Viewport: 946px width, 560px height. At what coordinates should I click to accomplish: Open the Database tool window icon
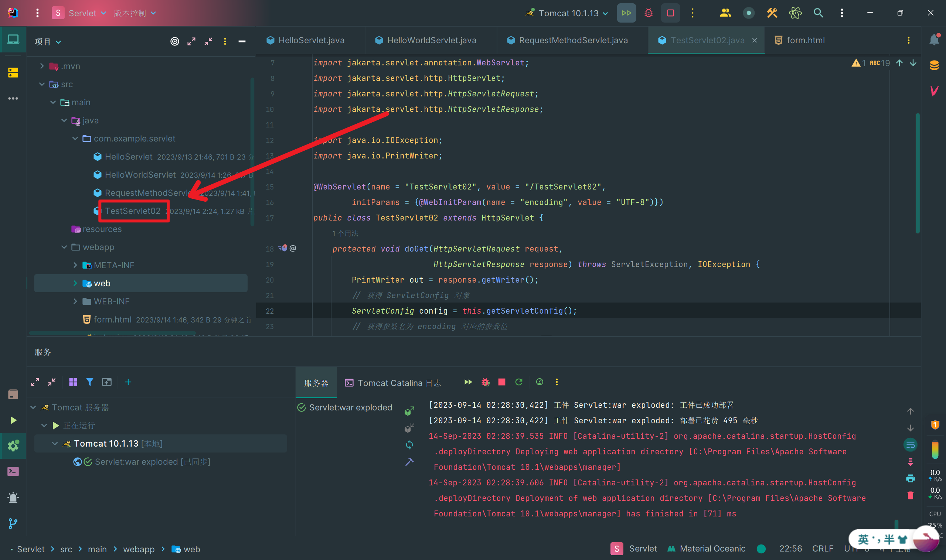pos(934,65)
